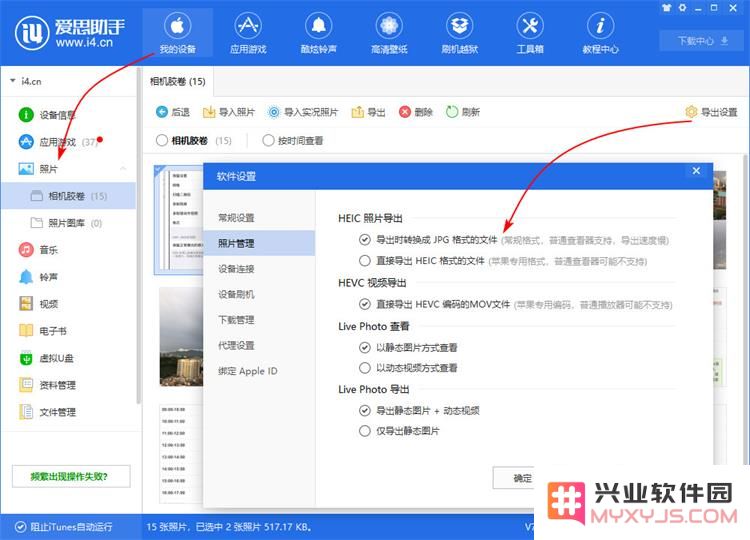
Task: Open the 教程中心 tutorial center
Action: tap(600, 33)
